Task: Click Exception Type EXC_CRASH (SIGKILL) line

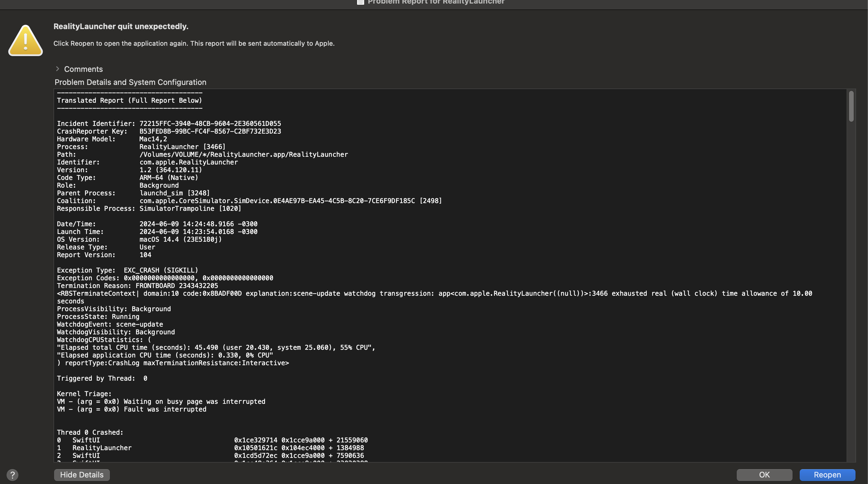Action: click(127, 271)
